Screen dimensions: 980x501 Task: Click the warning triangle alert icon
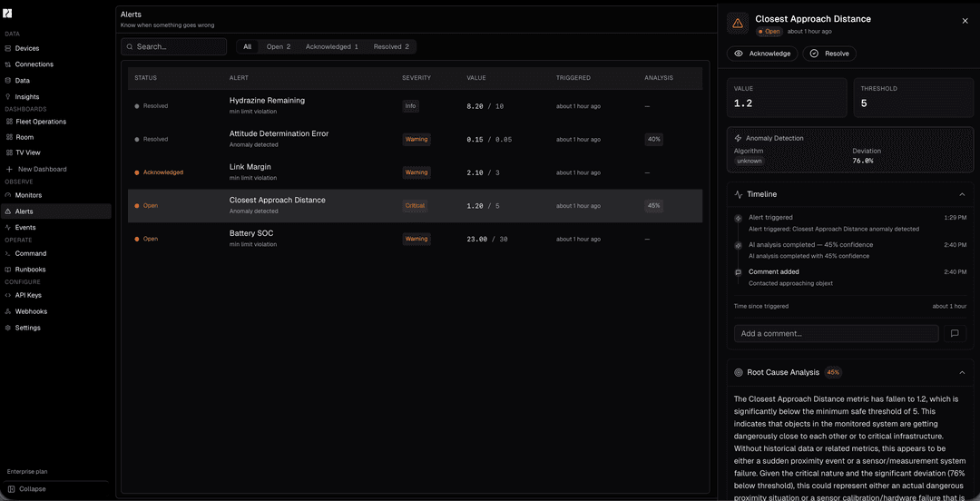click(738, 24)
